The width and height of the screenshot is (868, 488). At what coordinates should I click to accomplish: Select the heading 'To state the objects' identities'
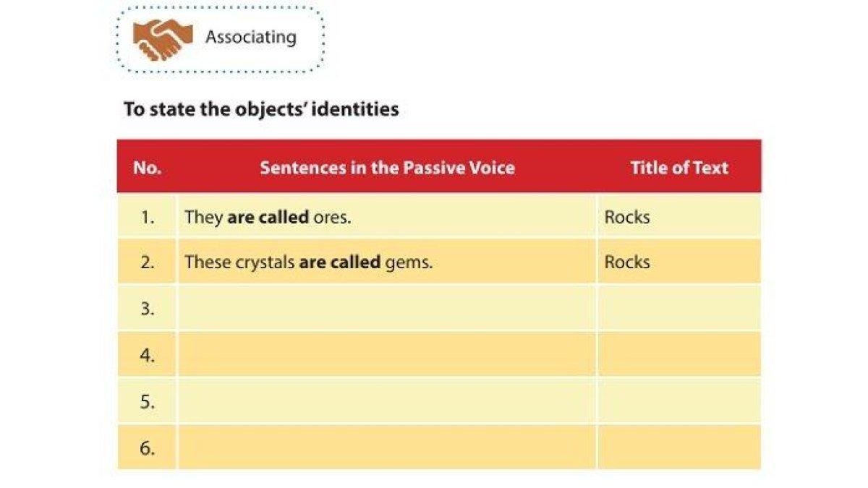[x=261, y=109]
